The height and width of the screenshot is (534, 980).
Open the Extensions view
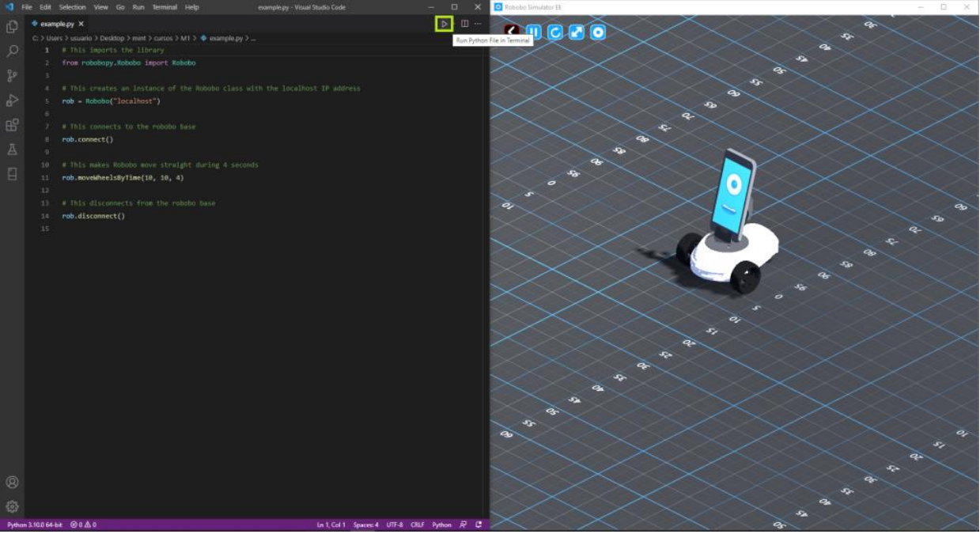coord(12,125)
